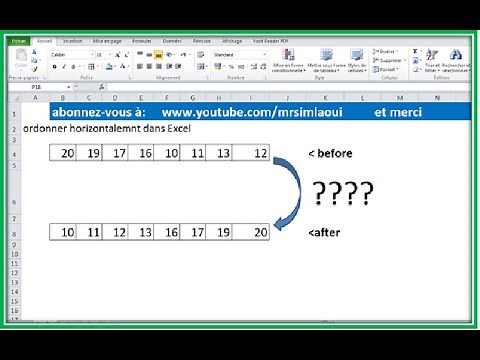The height and width of the screenshot is (360, 480).
Task: Apply percent style
Action: [x=231, y=67]
